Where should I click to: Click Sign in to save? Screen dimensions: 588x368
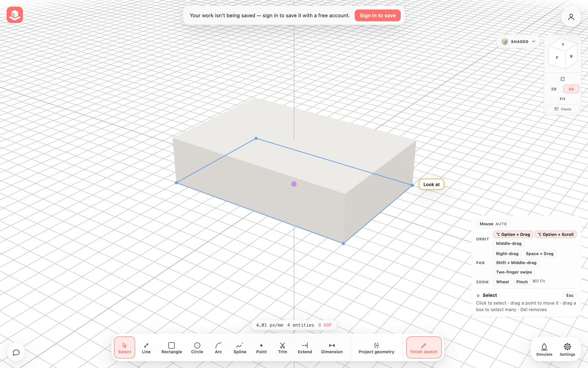(x=377, y=15)
